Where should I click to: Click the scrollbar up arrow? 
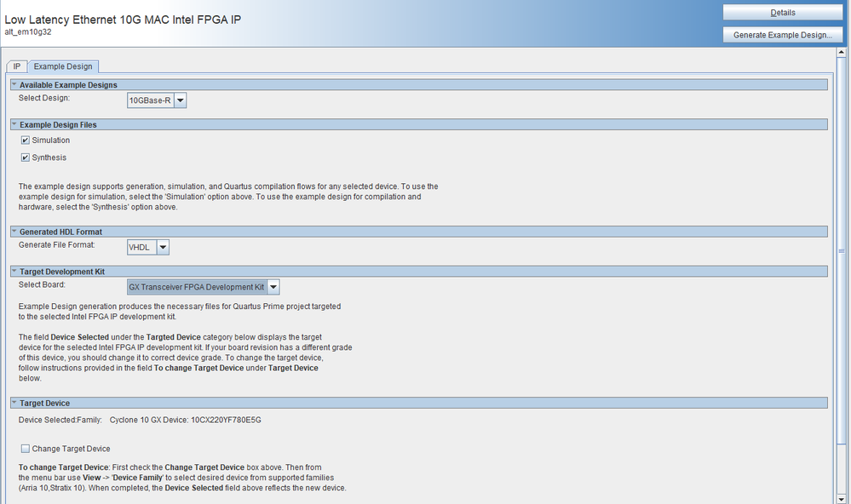[842, 53]
